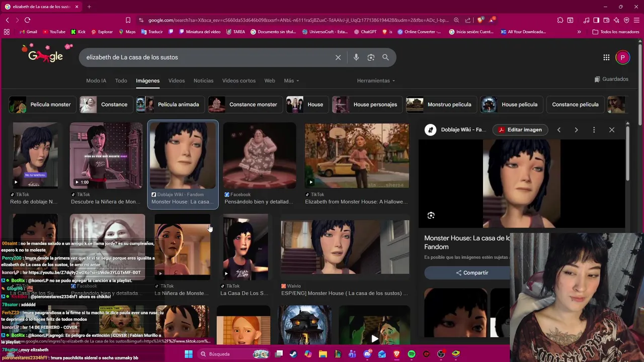Open new browser tab with plus
644x362 pixels.
(89, 7)
